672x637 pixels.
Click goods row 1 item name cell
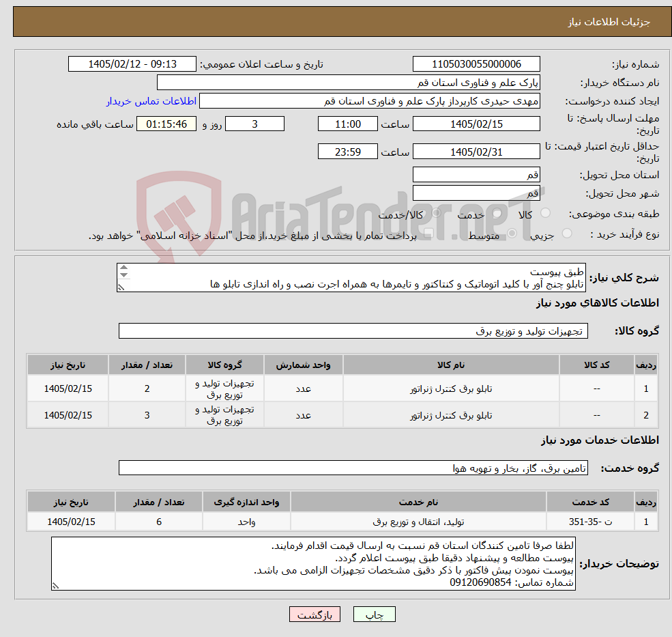(x=451, y=388)
